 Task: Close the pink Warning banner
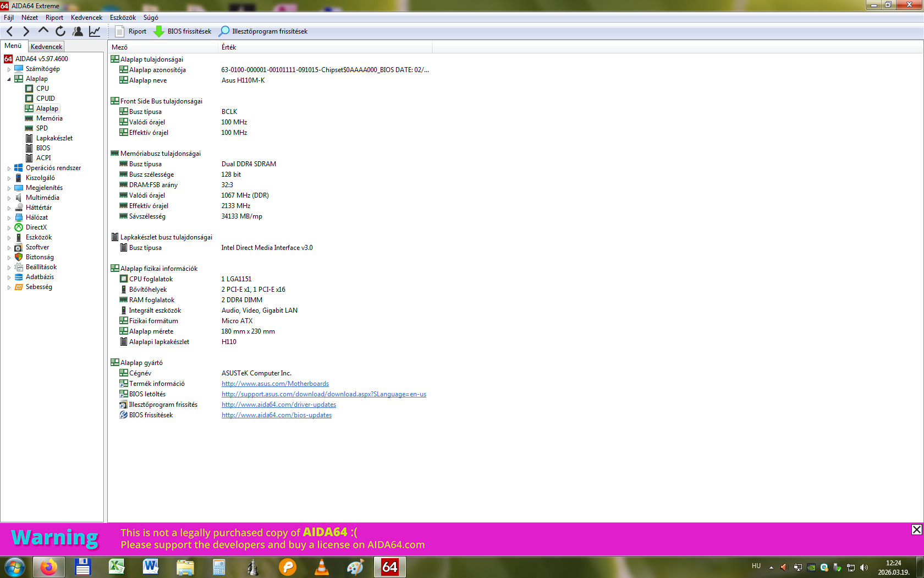(x=916, y=530)
